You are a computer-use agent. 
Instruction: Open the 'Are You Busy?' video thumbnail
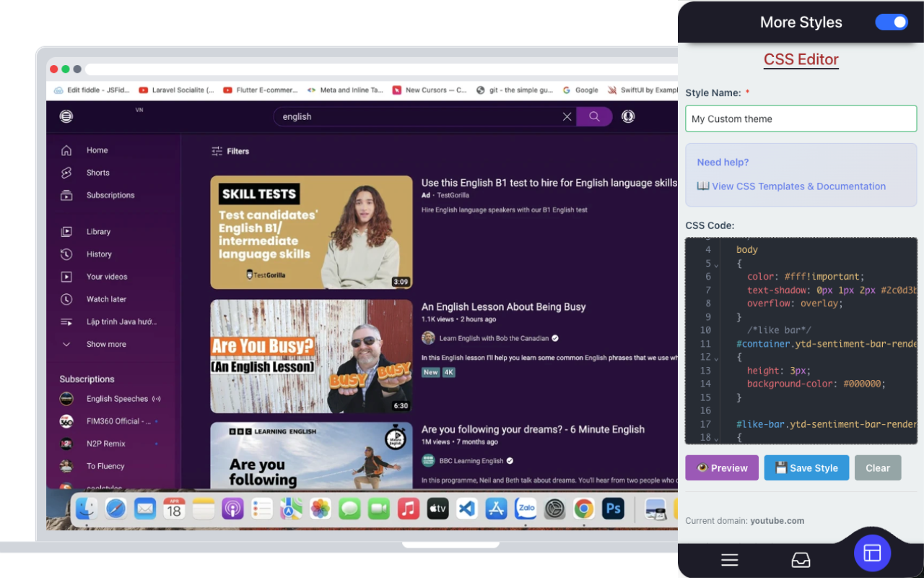coord(312,356)
